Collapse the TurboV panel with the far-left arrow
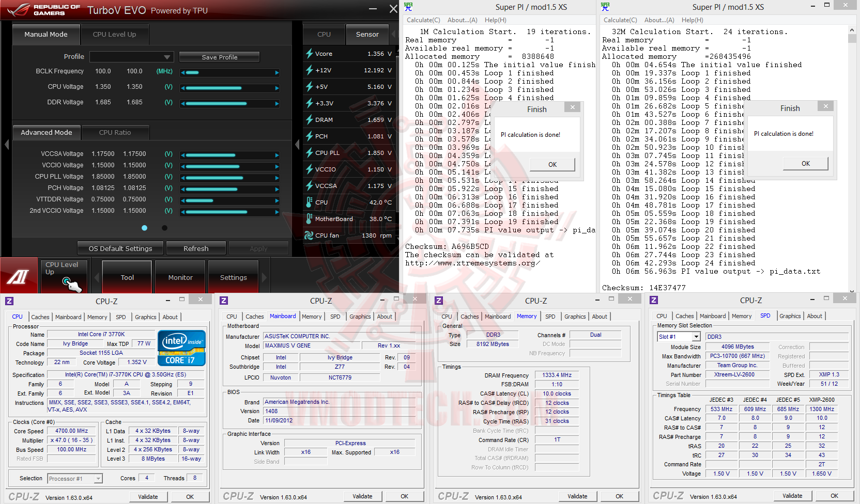This screenshot has width=860, height=504. [7, 145]
